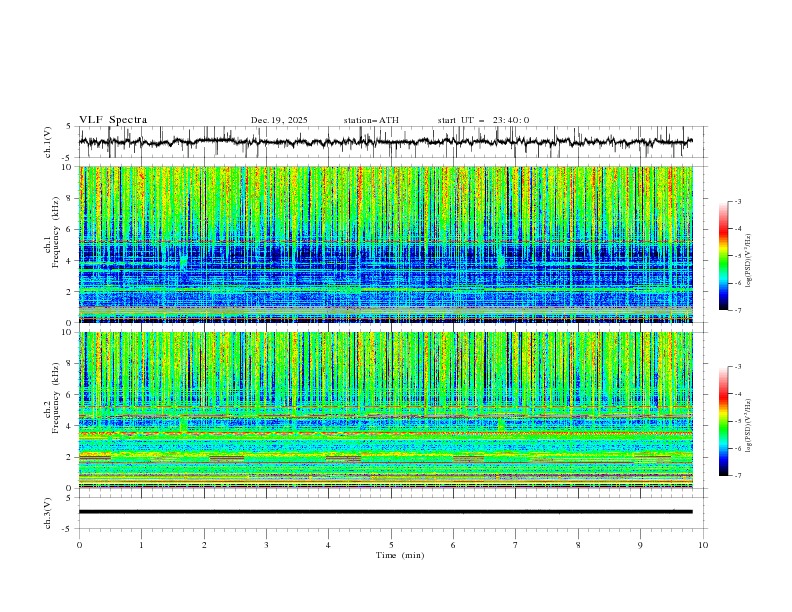792x612 pixels.
Task: Click the 8 minute mark on time axis
Action: [x=578, y=545]
